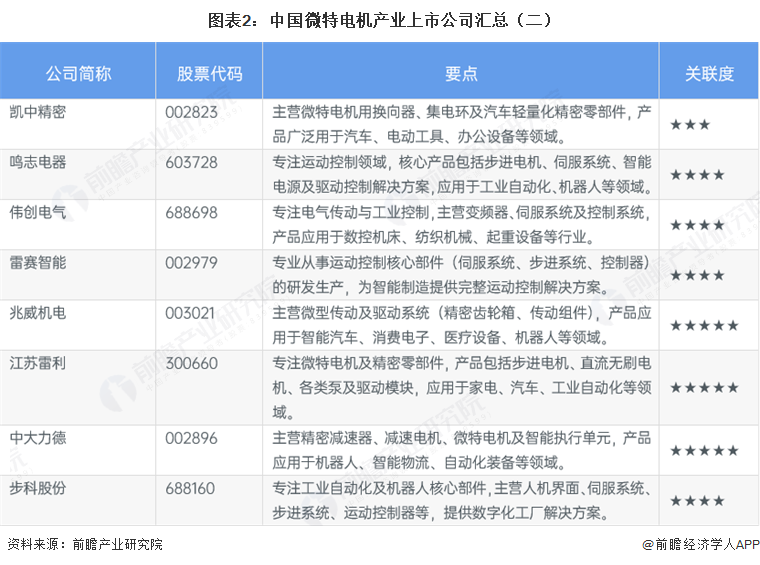Select company name 雷赛智能
The height and width of the screenshot is (565, 760).
click(38, 263)
